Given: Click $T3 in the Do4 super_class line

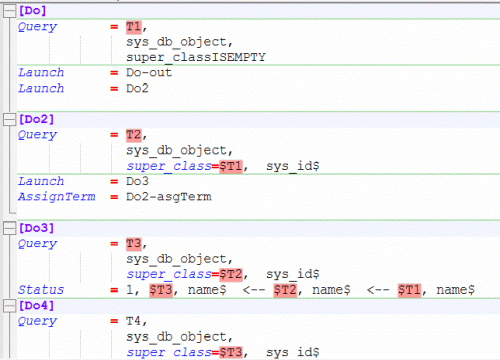Looking at the screenshot, I should [x=231, y=352].
